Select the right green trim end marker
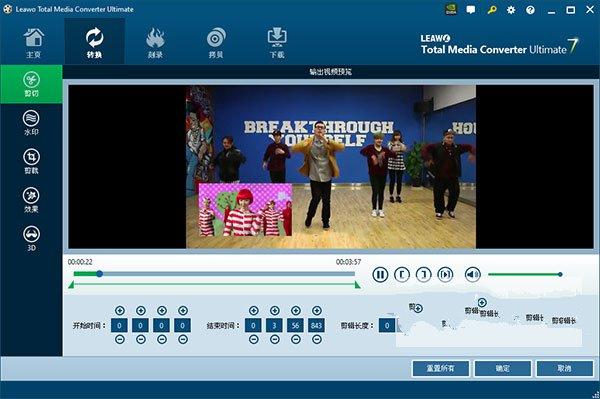600x399 pixels. [357, 285]
